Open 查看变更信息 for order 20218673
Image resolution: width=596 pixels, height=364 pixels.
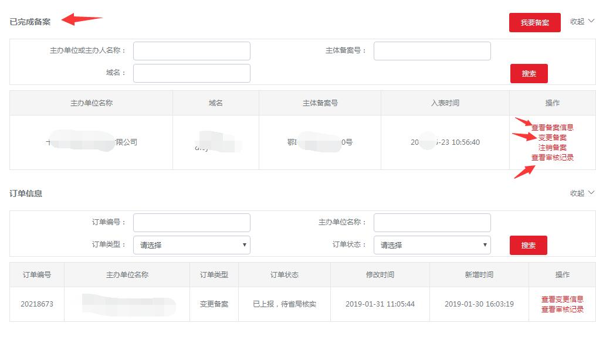pos(562,299)
